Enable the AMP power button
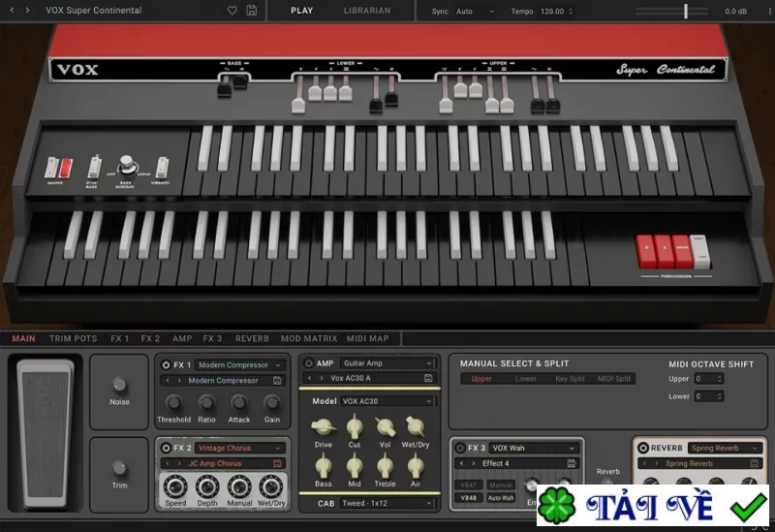Viewport: 775px width, 532px height. (309, 363)
